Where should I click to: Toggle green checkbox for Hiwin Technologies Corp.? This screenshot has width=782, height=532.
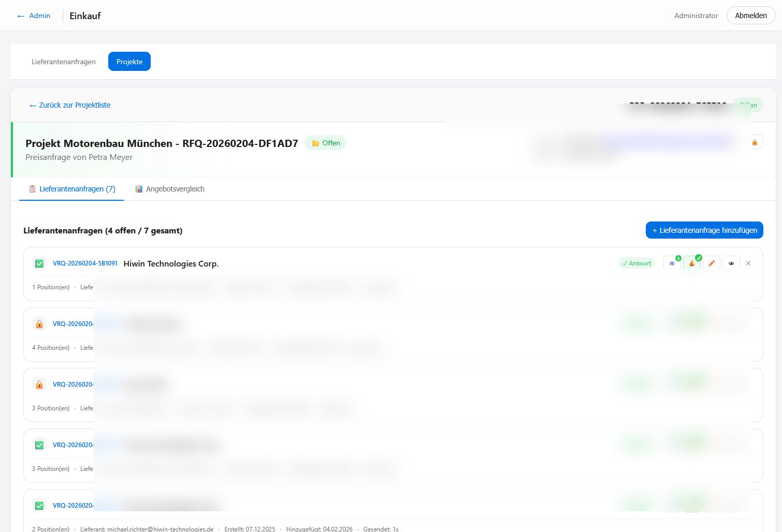pos(39,263)
